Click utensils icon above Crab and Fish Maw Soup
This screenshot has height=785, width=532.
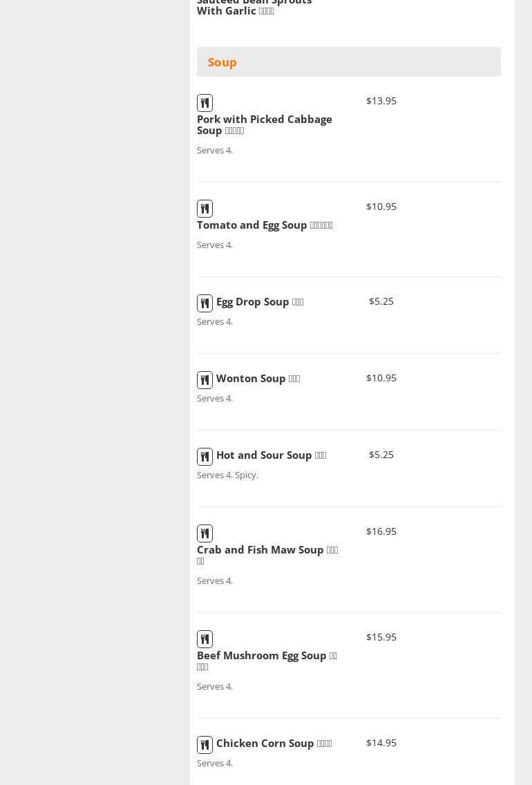[205, 533]
